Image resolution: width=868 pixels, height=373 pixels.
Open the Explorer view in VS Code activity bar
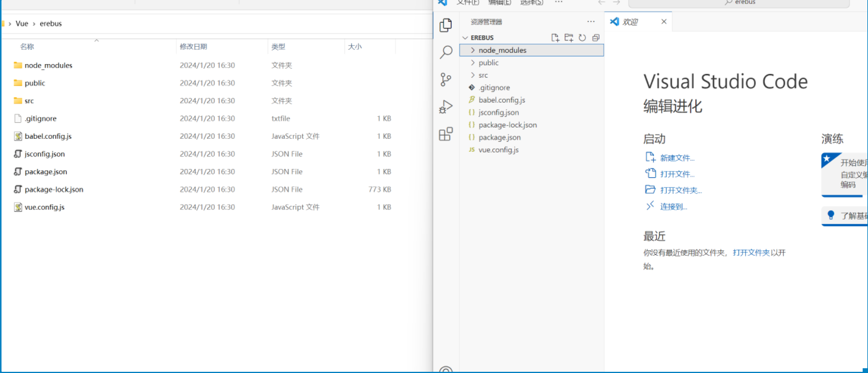(x=446, y=25)
